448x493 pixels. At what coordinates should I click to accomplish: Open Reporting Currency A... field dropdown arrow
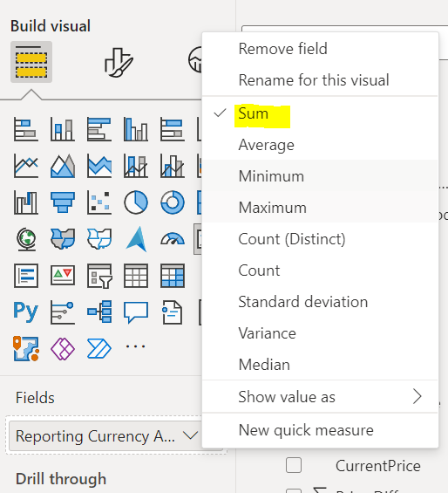190,435
